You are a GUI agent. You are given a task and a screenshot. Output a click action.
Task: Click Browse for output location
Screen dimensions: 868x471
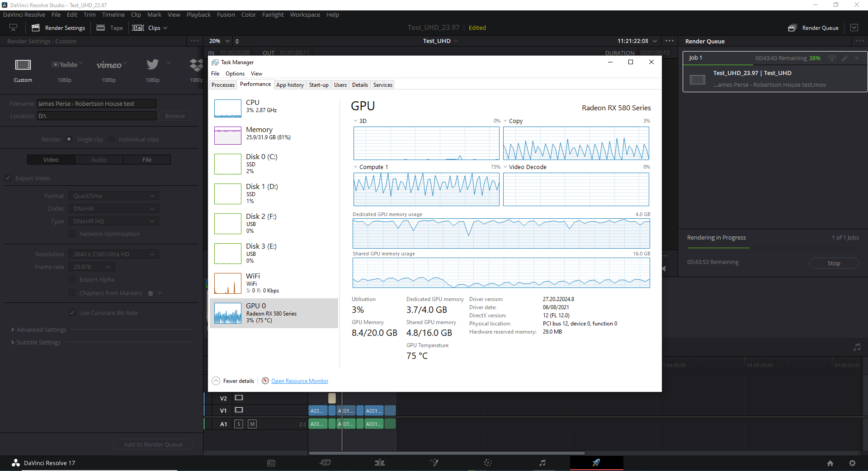tap(175, 116)
